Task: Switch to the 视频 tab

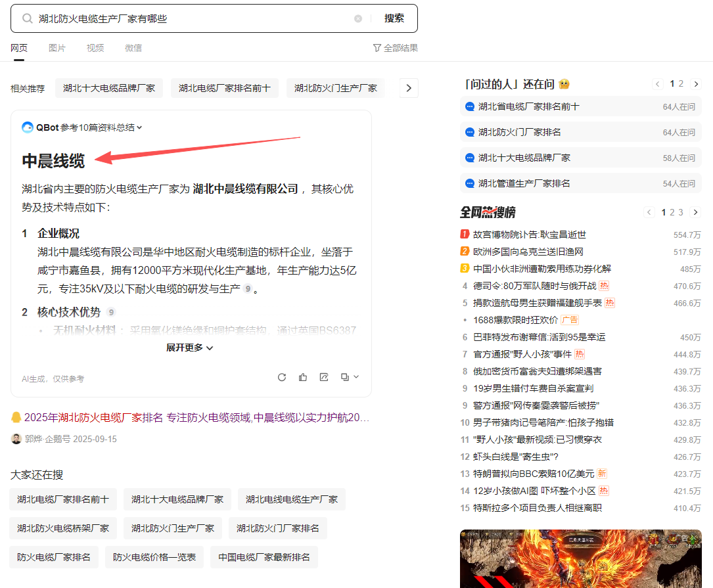Action: click(x=95, y=47)
